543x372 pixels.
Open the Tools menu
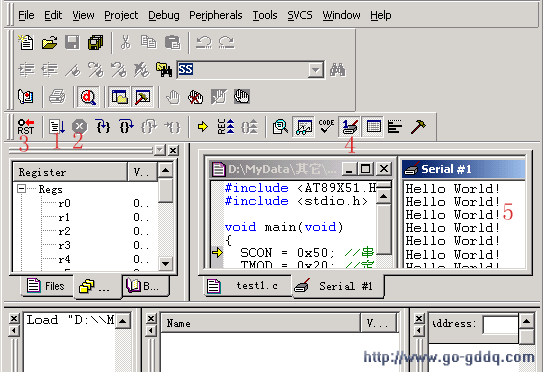pyautogui.click(x=265, y=15)
